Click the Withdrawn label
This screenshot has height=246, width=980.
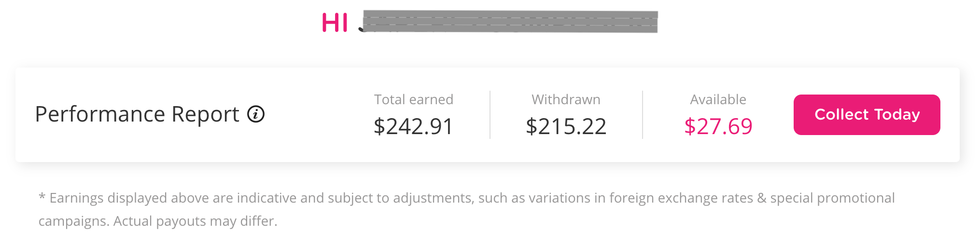566,99
